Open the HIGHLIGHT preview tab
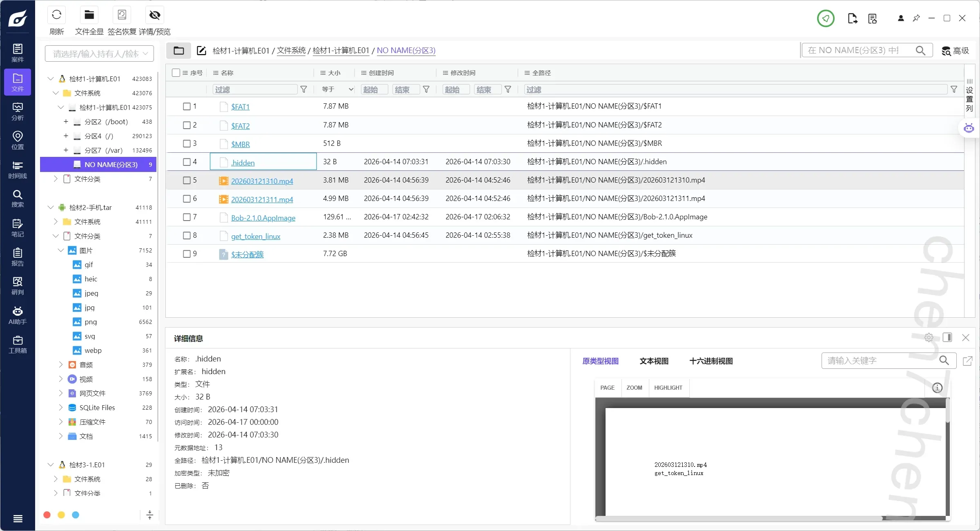 pos(668,388)
